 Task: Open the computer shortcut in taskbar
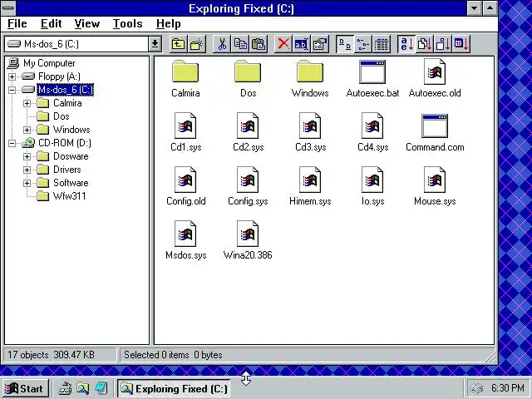click(x=101, y=388)
